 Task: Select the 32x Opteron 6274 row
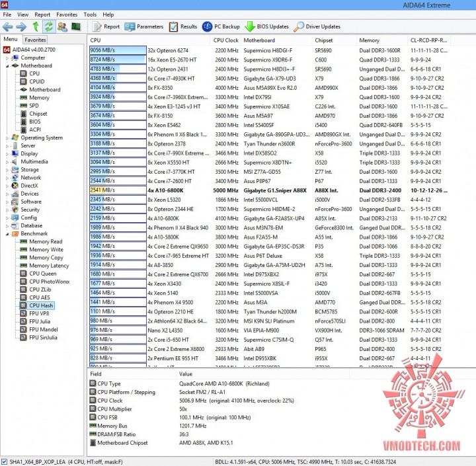[x=268, y=50]
